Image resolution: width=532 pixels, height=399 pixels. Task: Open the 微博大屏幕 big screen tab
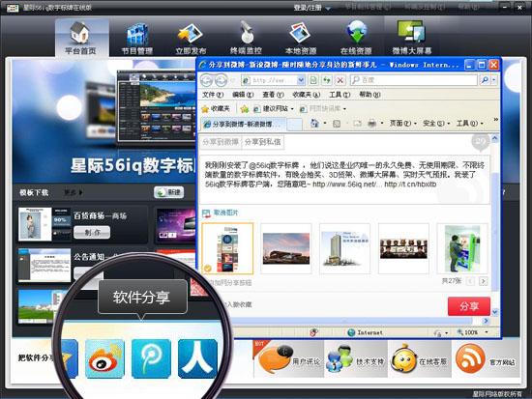tap(412, 38)
